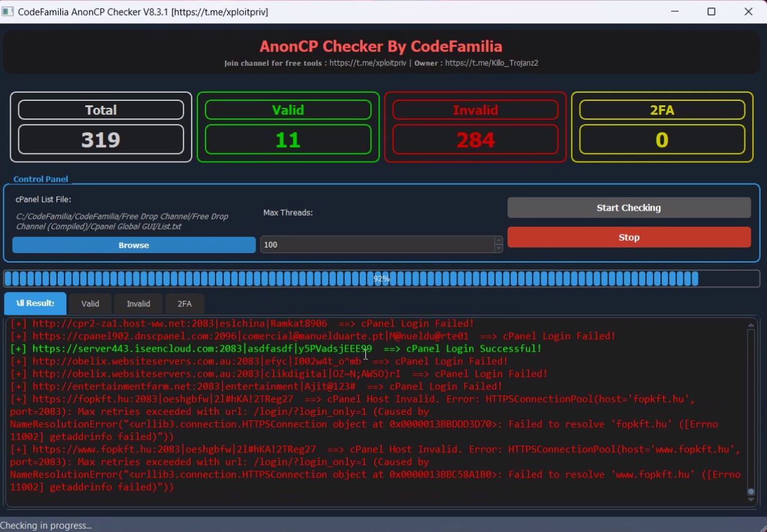Switch to the All Results tab
Screen dimensions: 767x532
point(35,303)
